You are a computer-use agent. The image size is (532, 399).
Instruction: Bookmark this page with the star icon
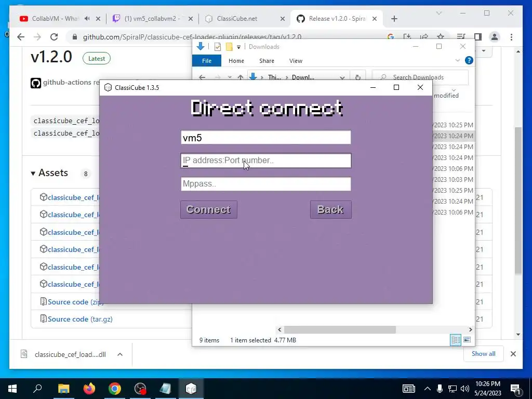pyautogui.click(x=441, y=37)
